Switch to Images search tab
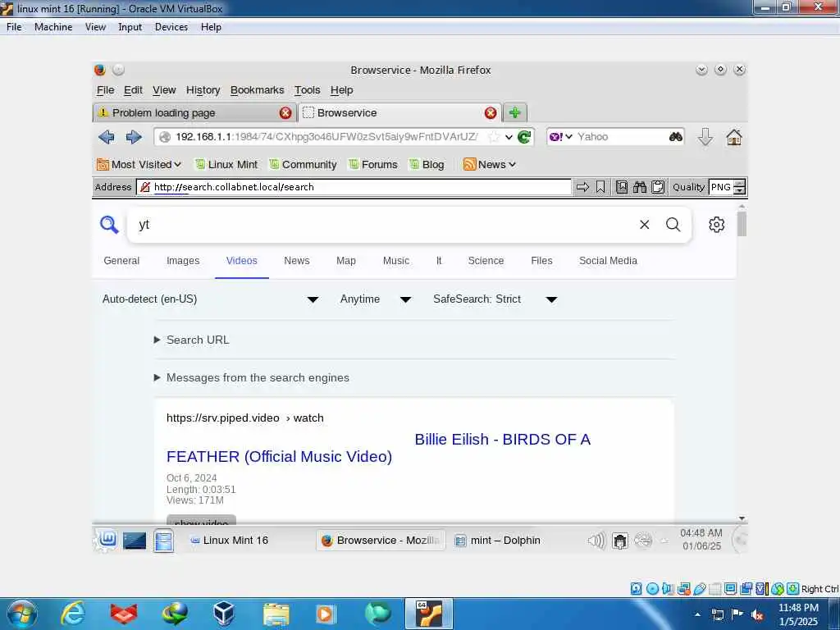 [183, 261]
